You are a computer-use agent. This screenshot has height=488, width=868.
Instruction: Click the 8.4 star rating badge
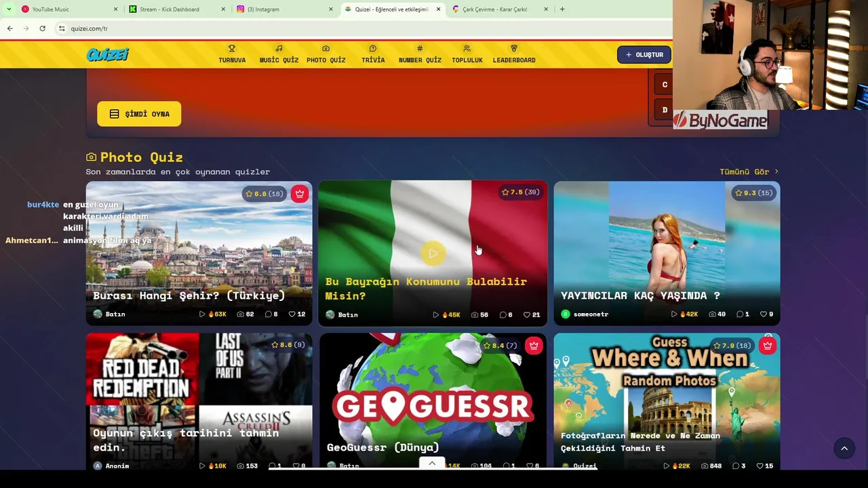point(500,346)
